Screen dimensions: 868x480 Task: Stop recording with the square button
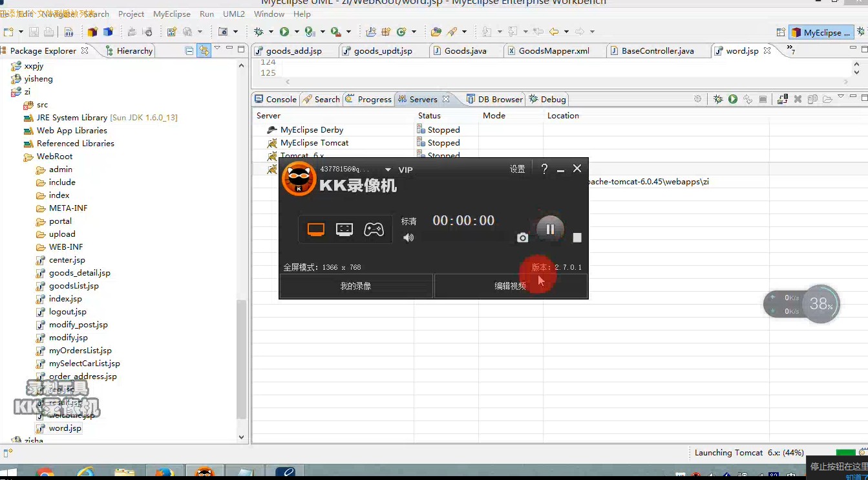coord(577,237)
